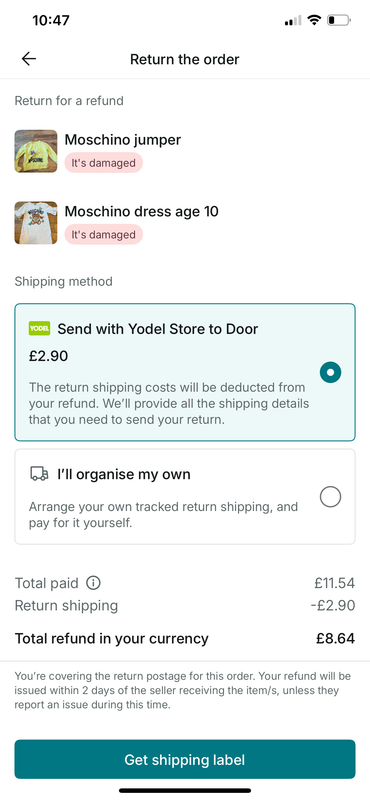Tap the dress's It's damaged tag

click(x=104, y=235)
